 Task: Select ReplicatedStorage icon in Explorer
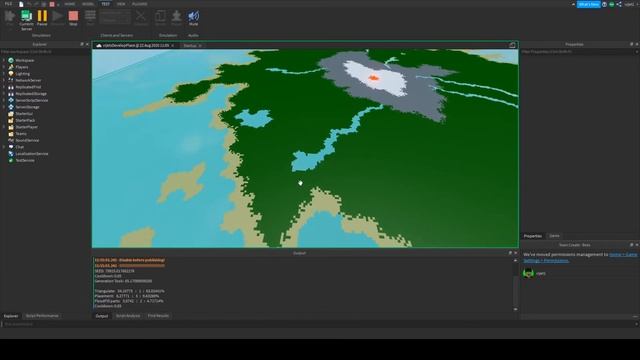pos(11,94)
